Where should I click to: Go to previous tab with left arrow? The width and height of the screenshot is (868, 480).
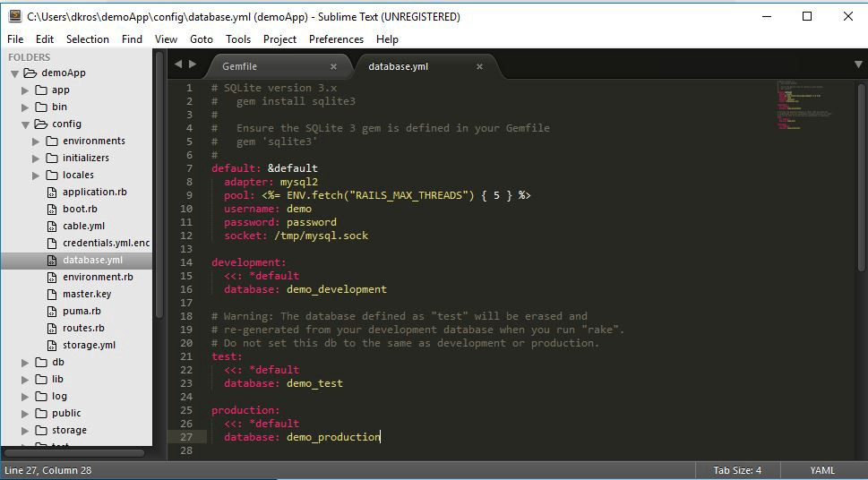[x=178, y=64]
